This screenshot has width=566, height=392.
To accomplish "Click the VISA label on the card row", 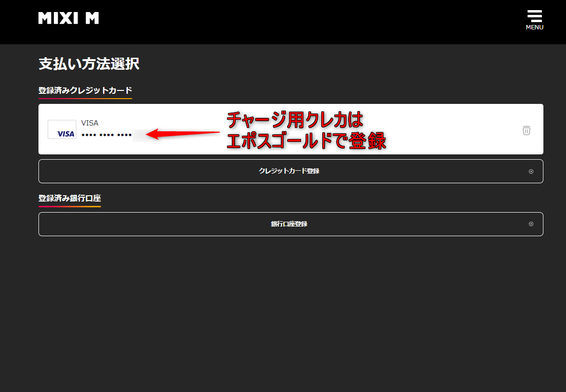I will [x=89, y=123].
